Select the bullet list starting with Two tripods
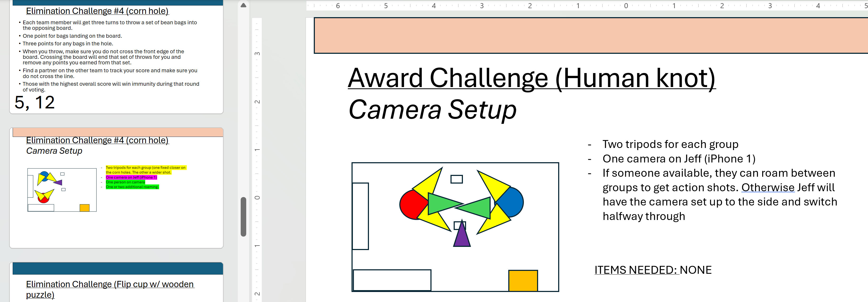868x302 pixels. [708, 179]
